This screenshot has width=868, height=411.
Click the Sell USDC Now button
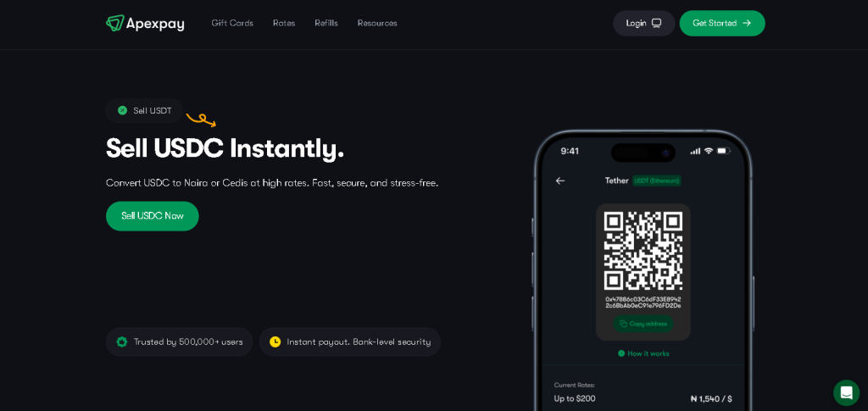coord(153,216)
